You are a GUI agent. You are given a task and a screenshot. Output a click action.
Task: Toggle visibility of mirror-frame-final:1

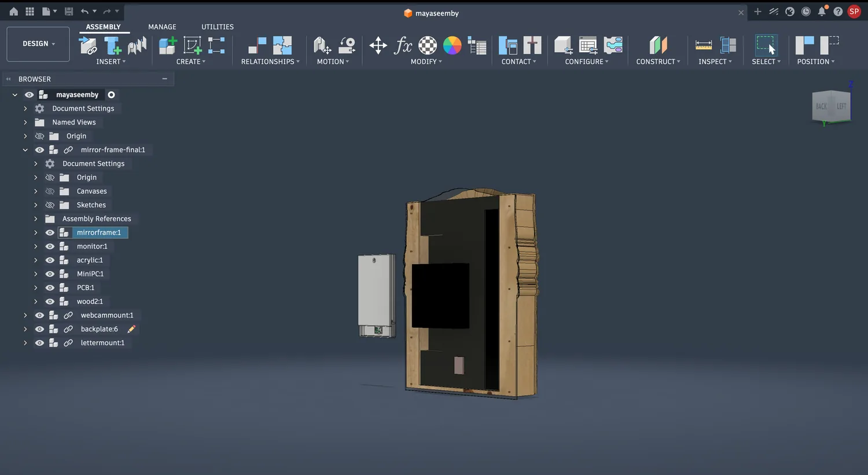(x=39, y=149)
